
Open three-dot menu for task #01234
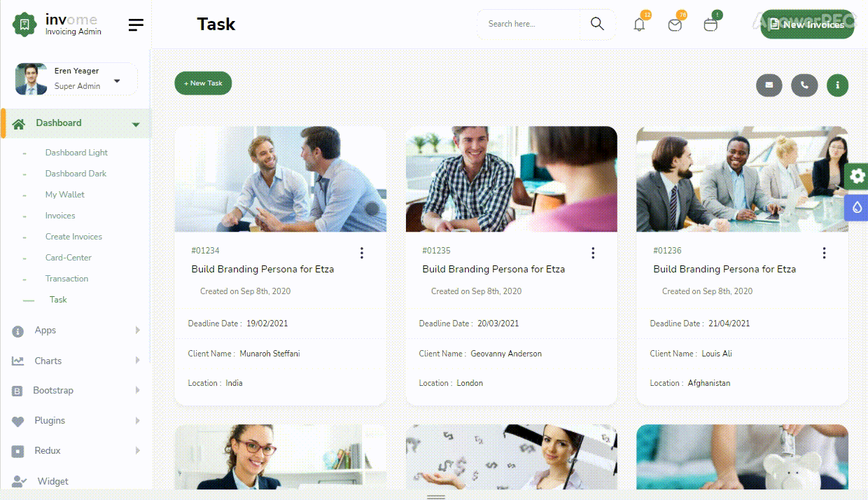coord(362,253)
